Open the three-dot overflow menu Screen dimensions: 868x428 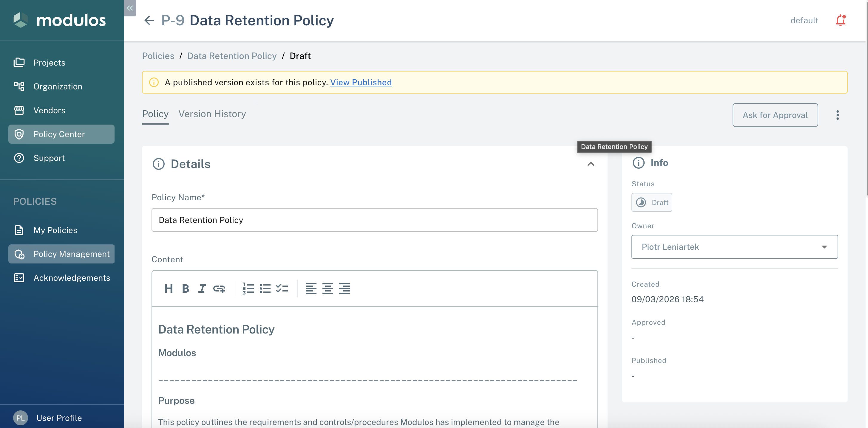tap(838, 115)
